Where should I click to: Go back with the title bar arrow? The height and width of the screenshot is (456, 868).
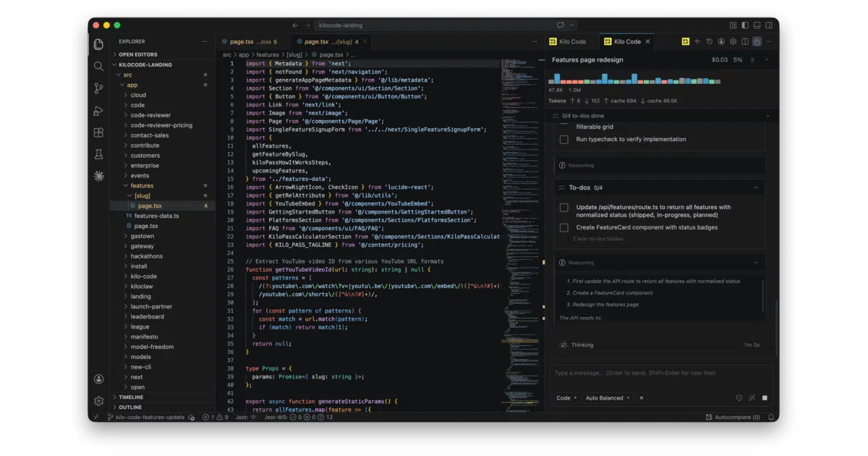coord(295,25)
